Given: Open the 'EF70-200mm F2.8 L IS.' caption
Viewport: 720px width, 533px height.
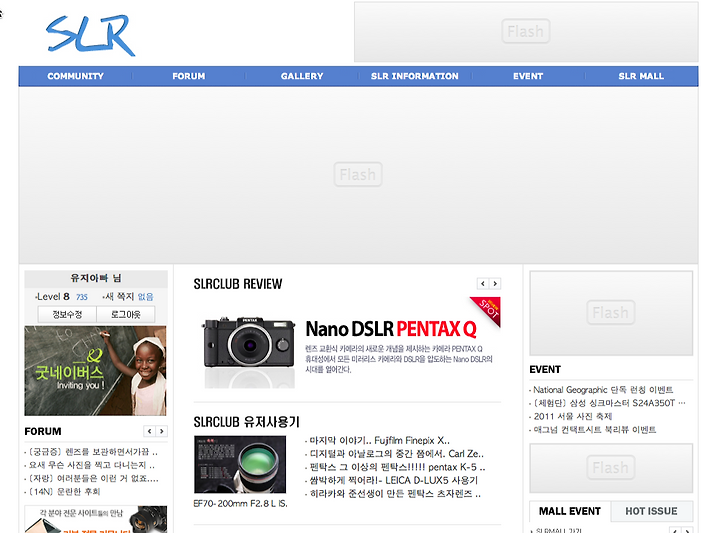Looking at the screenshot, I should pyautogui.click(x=241, y=504).
